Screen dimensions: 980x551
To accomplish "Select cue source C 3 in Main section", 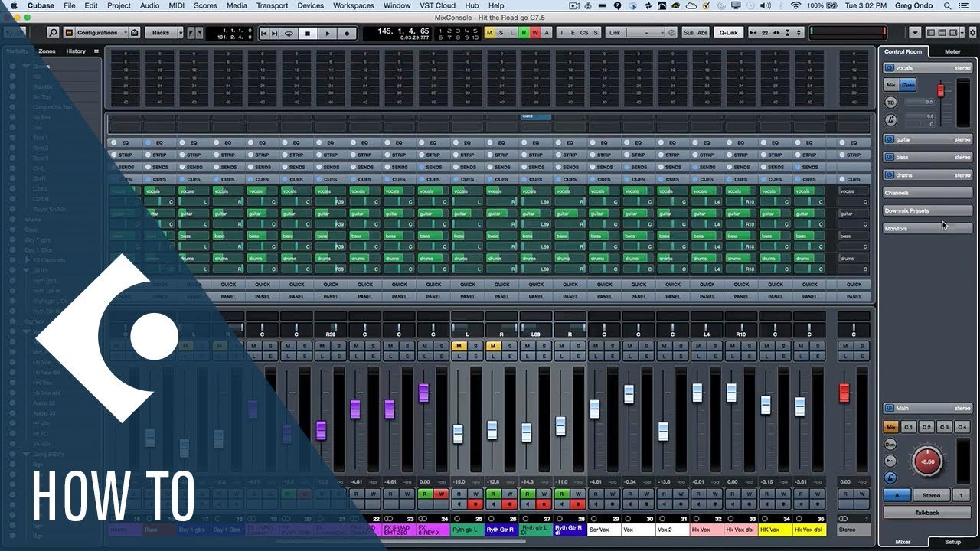I will [x=945, y=427].
